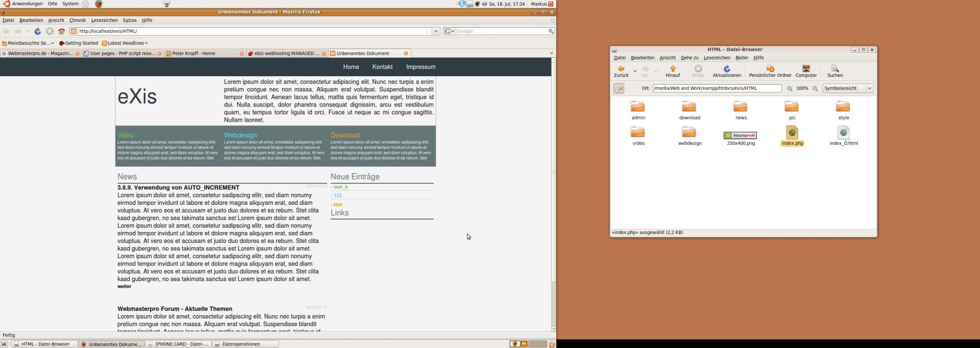Click the Firefox URL address field
The width and height of the screenshot is (980, 348).
tap(251, 31)
